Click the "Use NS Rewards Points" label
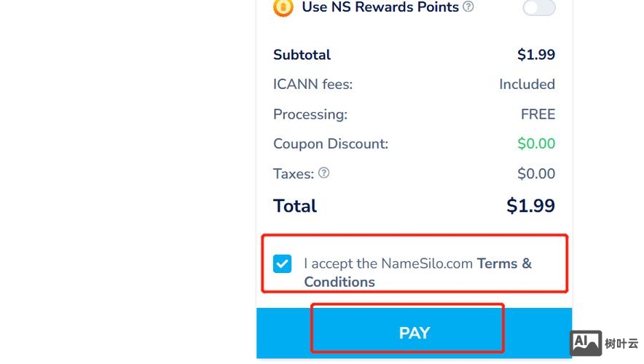This screenshot has width=644, height=364. coord(380,7)
